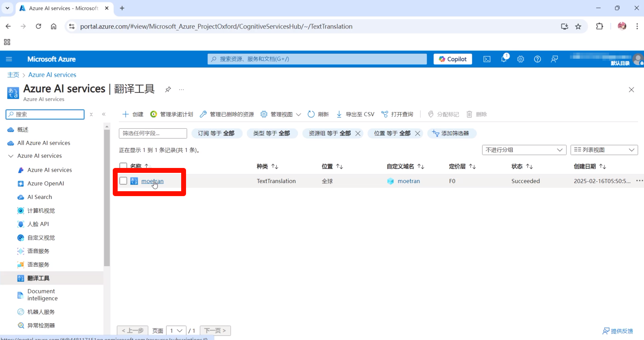
Task: Export the list to CSV
Action: point(355,114)
